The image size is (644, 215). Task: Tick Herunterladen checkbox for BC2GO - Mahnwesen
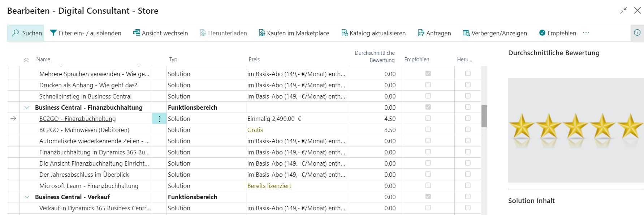pyautogui.click(x=468, y=130)
